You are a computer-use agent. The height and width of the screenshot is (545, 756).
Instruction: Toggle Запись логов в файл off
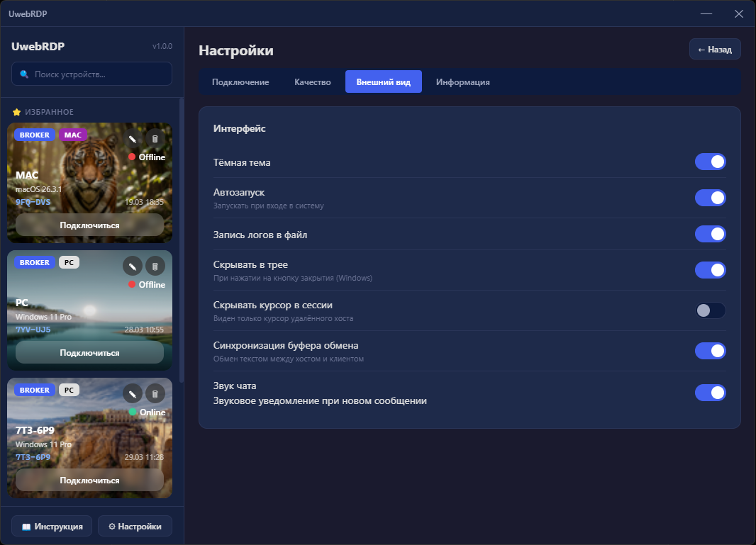click(x=710, y=234)
